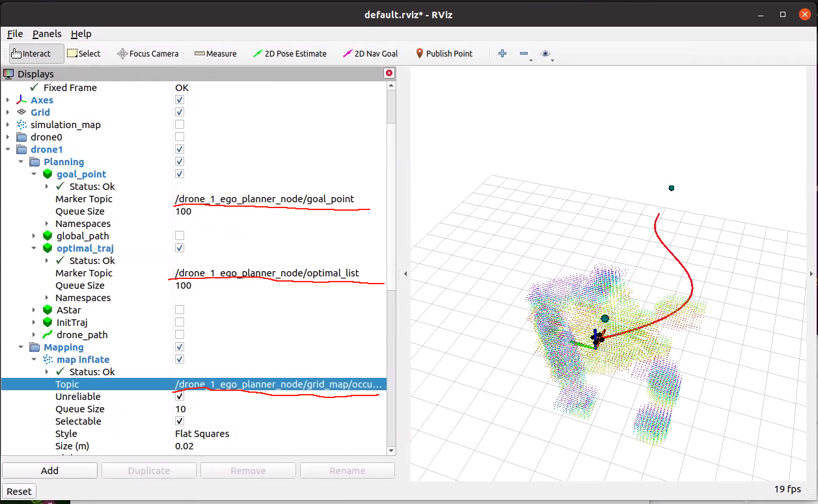Pick the Measure tool
Image resolution: width=818 pixels, height=504 pixels.
(215, 53)
